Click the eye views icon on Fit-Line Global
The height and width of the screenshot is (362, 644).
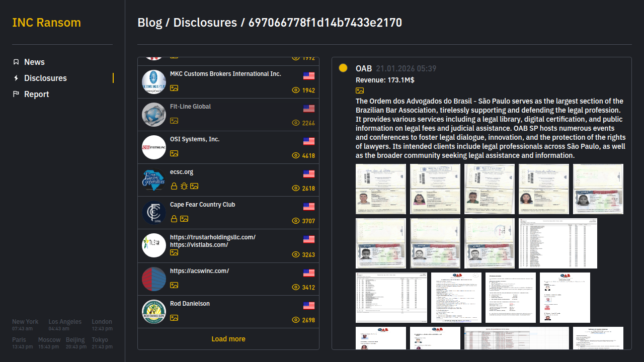coord(296,123)
